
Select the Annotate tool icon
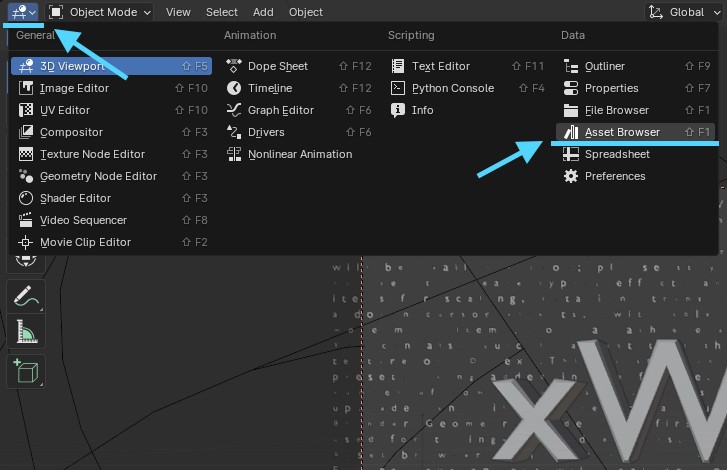25,297
